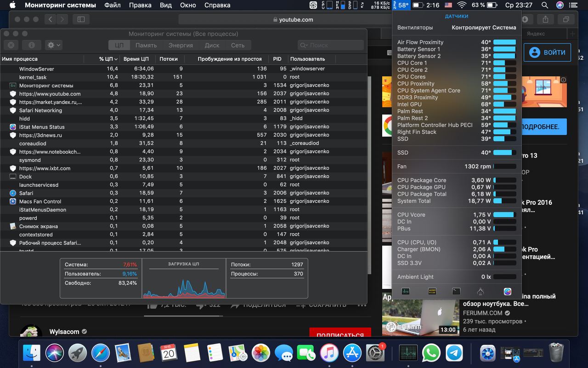Open the Файл menu

coord(113,6)
